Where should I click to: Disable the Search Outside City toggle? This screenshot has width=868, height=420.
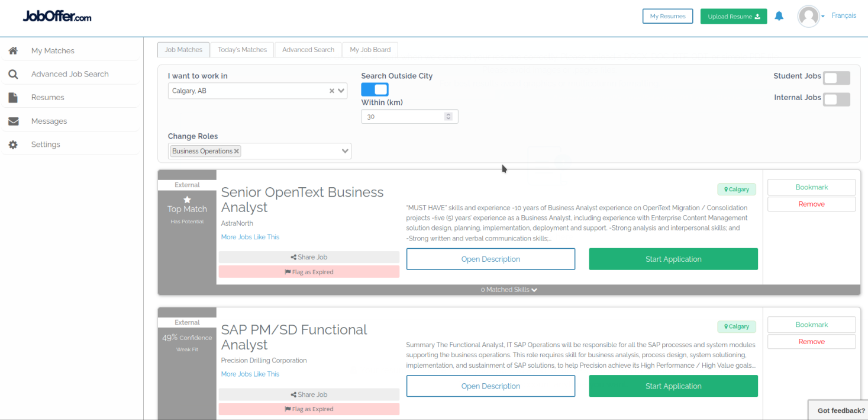point(375,89)
